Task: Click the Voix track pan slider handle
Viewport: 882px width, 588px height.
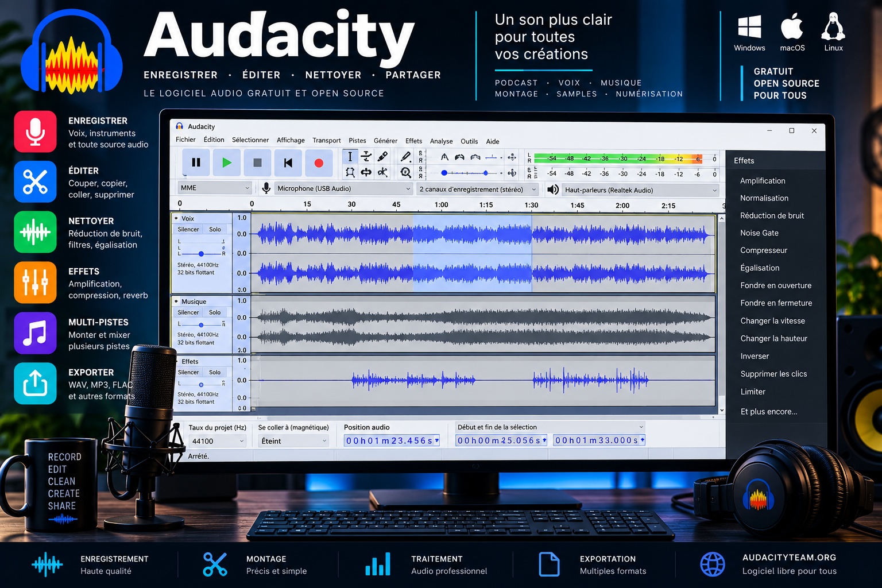Action: [201, 253]
